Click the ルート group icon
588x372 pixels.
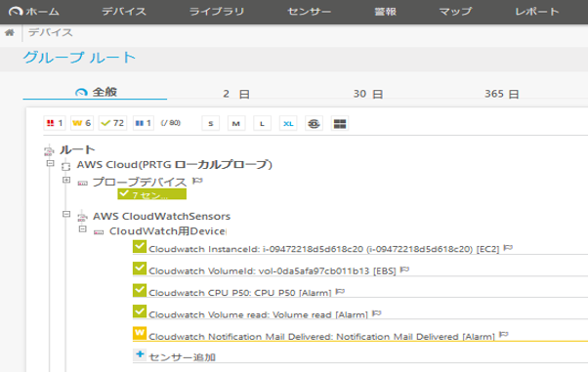coord(49,150)
